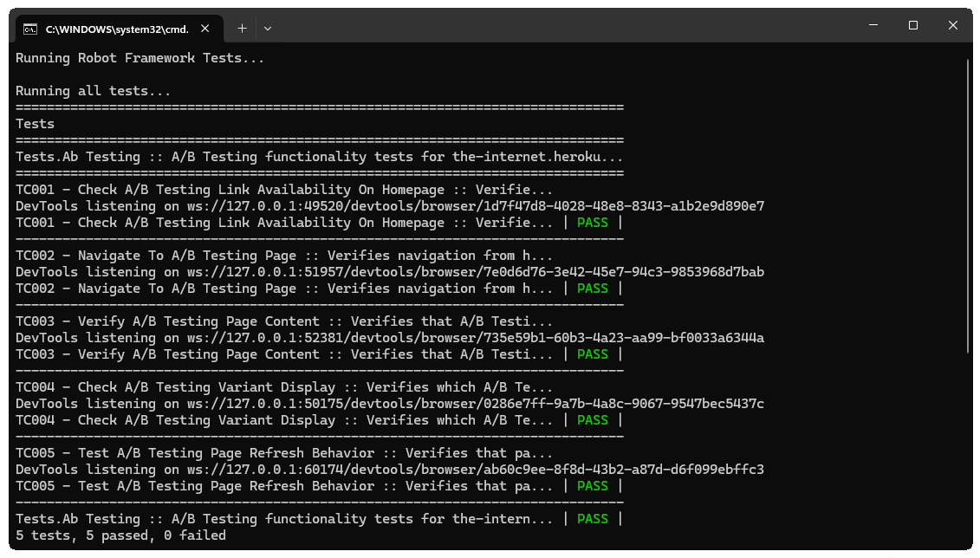Image resolution: width=980 pixels, height=558 pixels.
Task: Click the vertical scrollbar thumb
Action: tap(968, 205)
